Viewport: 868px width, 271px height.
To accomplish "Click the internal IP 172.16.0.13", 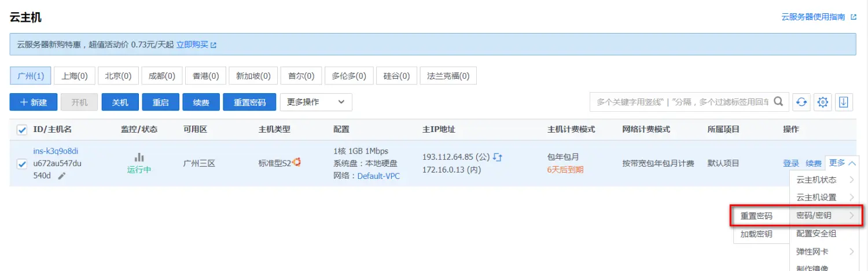I will point(444,170).
